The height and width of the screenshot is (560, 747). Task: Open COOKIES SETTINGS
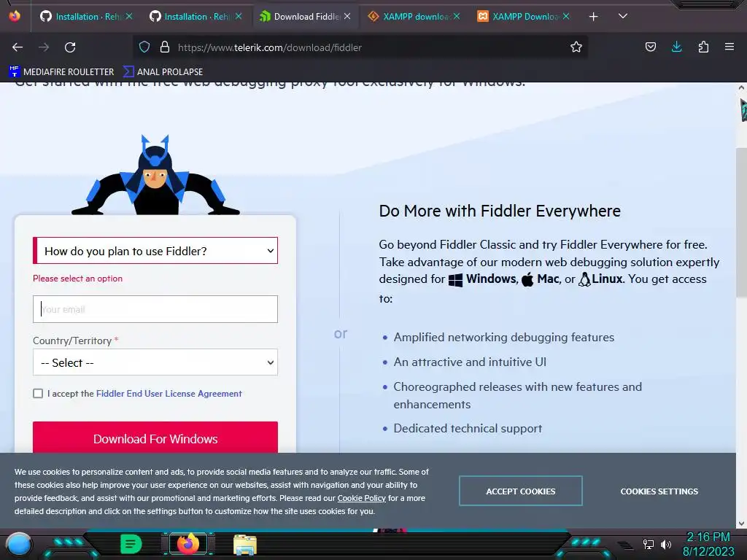click(x=659, y=491)
